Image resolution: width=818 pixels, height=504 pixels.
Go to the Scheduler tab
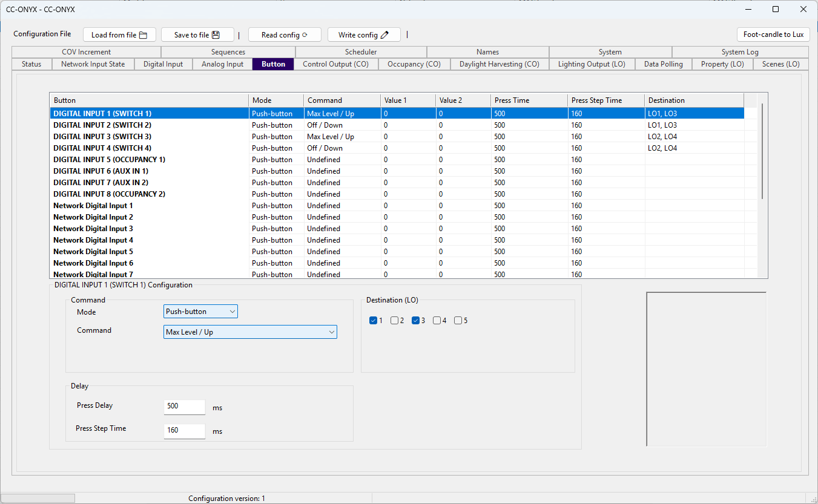[361, 52]
